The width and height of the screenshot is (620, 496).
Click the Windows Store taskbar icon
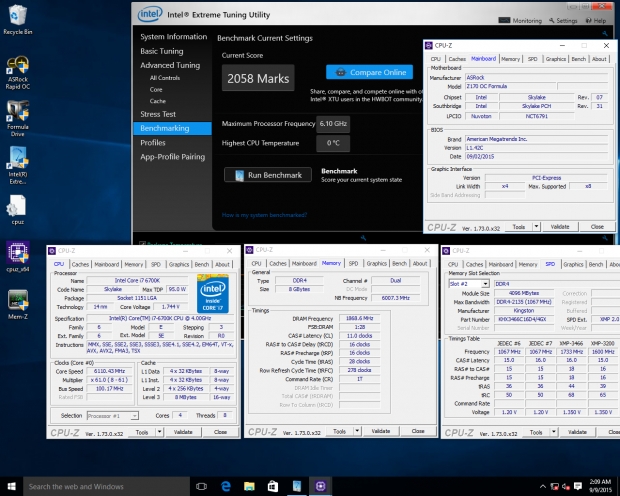pos(273,486)
